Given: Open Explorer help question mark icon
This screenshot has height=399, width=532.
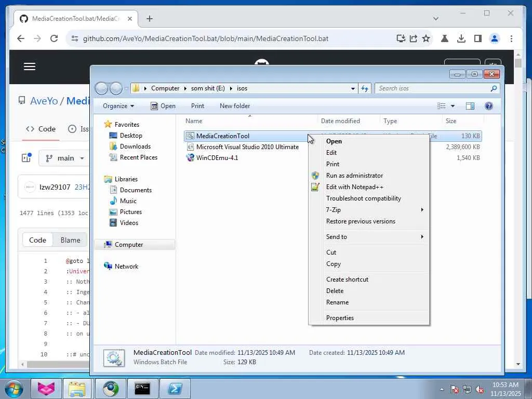Looking at the screenshot, I should click(488, 106).
